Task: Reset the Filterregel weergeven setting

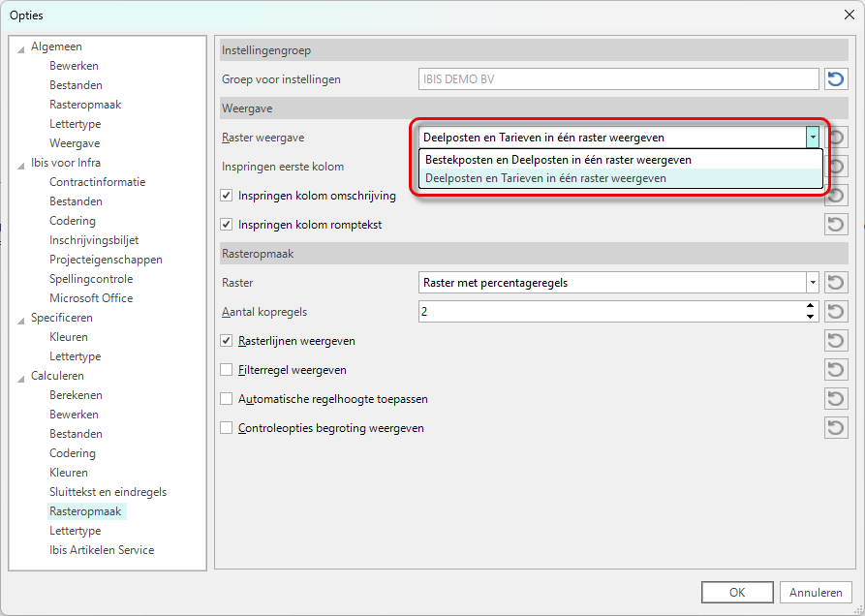Action: click(835, 370)
